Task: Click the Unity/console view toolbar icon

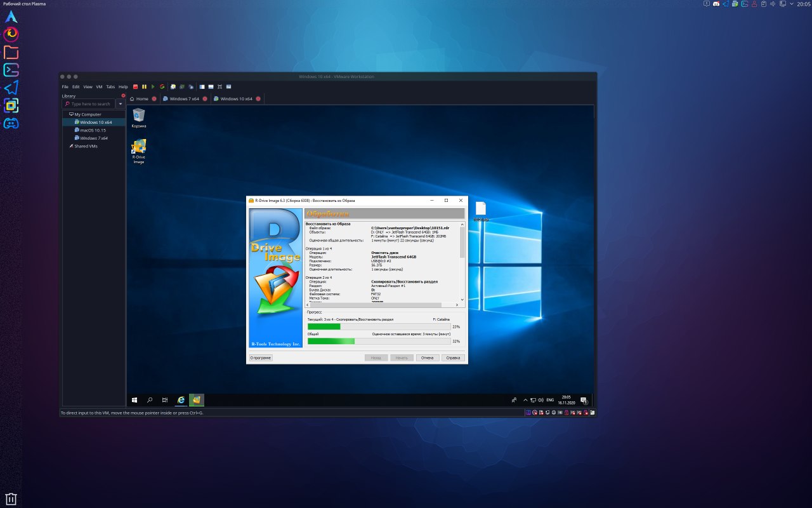Action: coord(228,86)
